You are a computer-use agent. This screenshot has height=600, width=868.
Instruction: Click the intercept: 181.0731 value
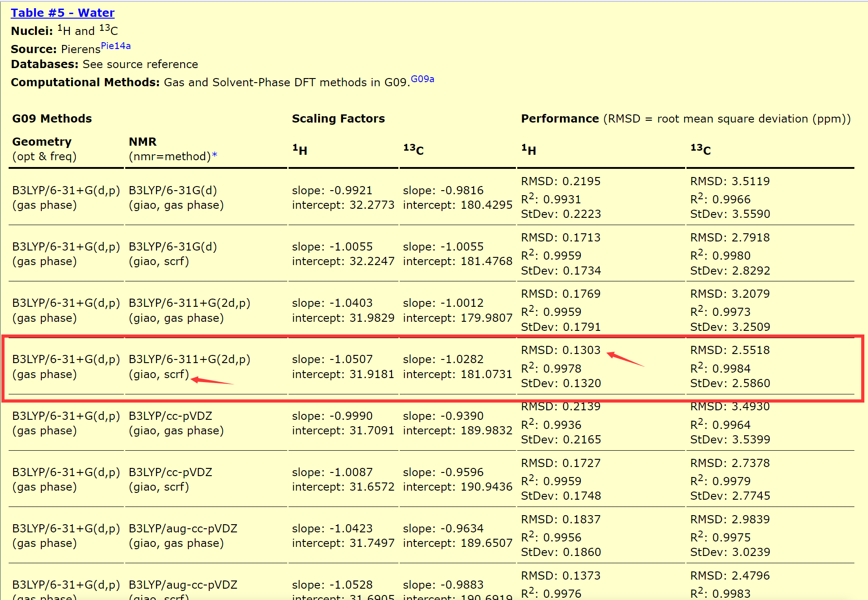pos(457,374)
